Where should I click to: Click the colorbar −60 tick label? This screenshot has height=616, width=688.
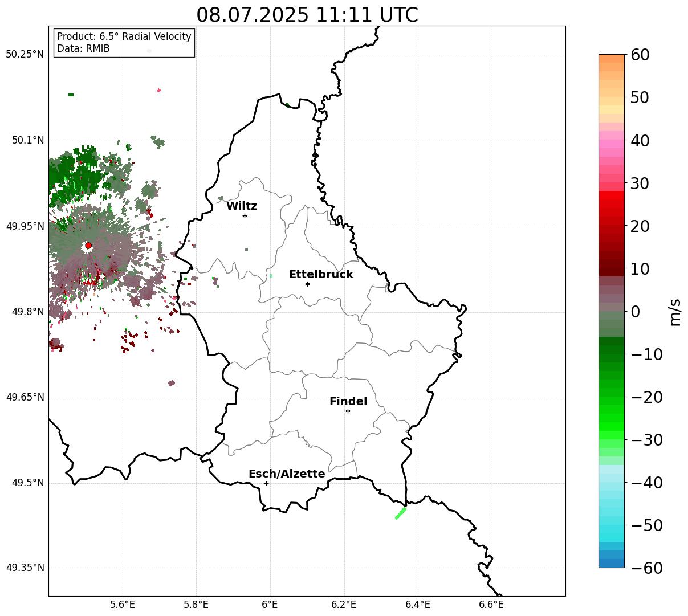(x=646, y=568)
